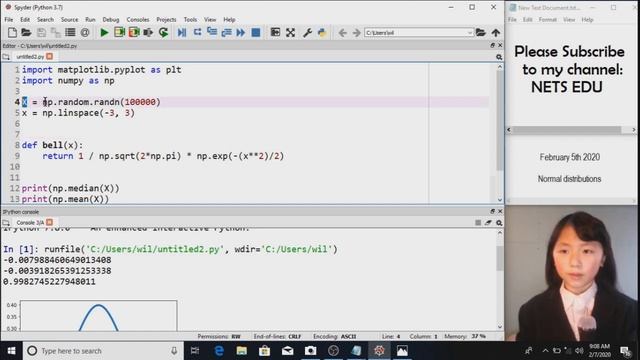
Task: Open the Search menu
Action: 45,20
